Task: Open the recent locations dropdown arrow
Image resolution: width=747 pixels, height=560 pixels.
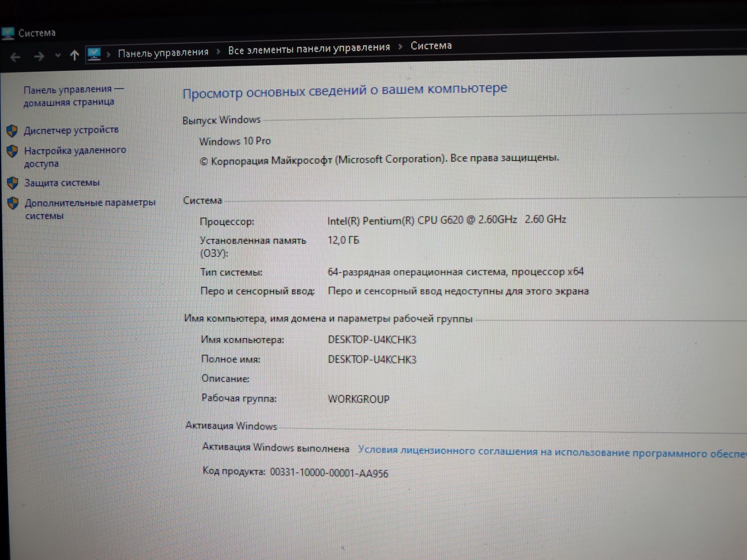Action: click(58, 55)
